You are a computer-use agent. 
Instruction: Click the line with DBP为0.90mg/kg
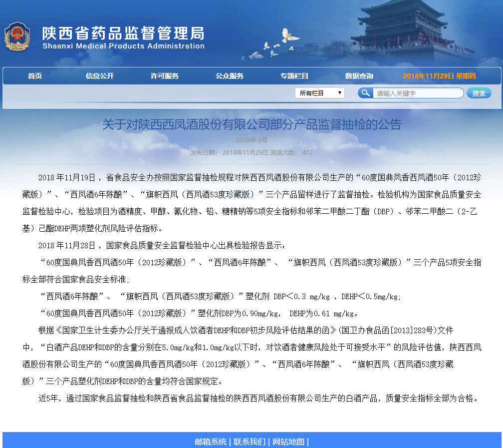click(199, 313)
